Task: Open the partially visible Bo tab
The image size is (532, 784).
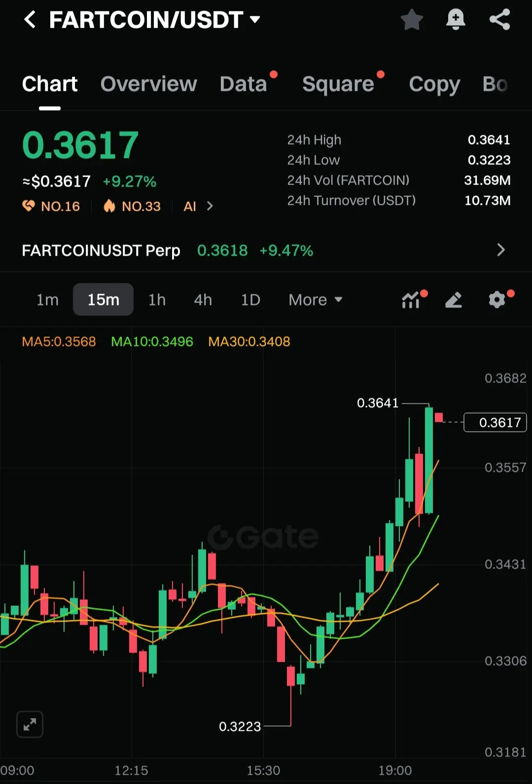Action: point(495,84)
